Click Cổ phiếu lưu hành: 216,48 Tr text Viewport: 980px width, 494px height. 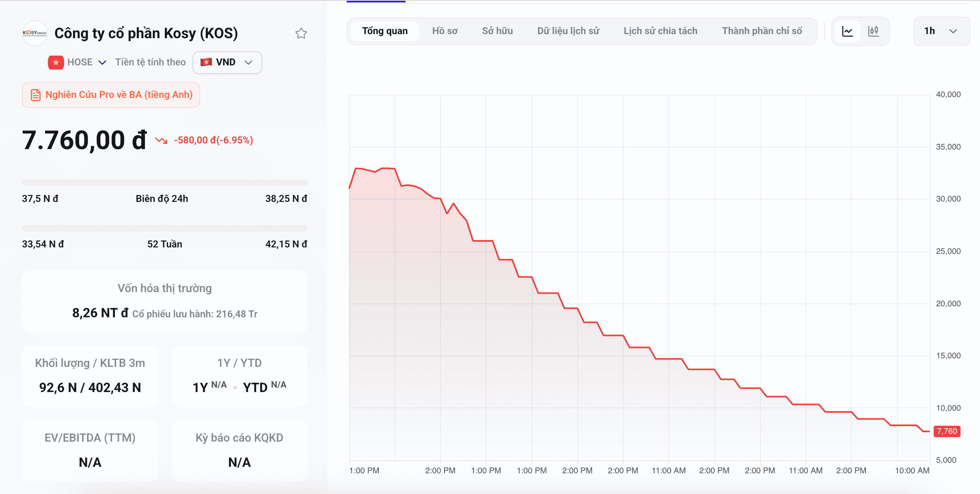195,314
